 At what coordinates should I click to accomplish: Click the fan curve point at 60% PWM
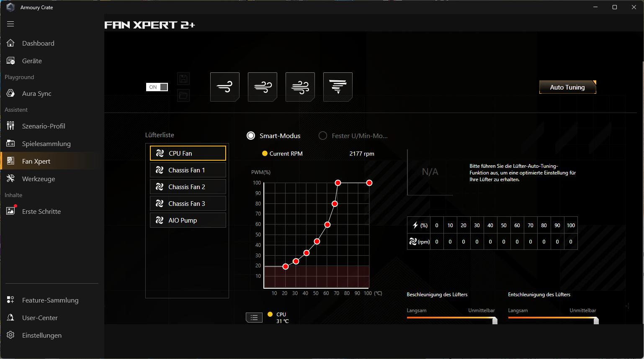(x=327, y=225)
